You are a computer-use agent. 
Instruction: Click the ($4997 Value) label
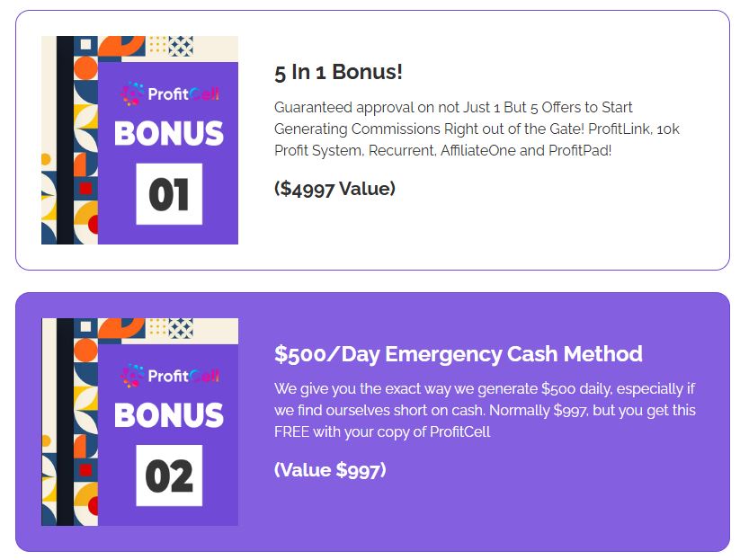[x=334, y=189]
